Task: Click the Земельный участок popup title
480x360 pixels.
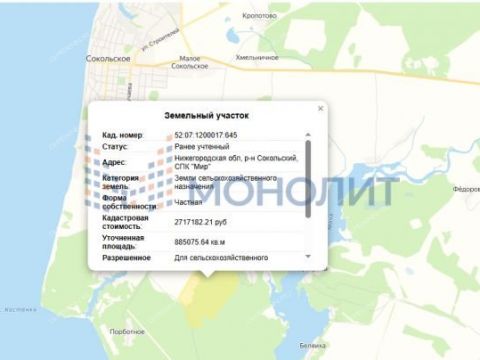Action: [x=206, y=116]
